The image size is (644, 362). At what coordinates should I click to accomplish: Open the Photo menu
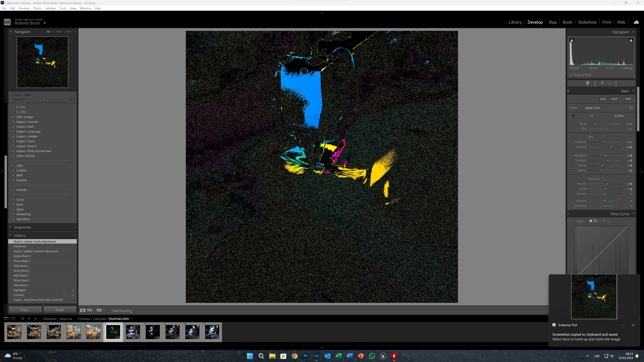(37, 8)
